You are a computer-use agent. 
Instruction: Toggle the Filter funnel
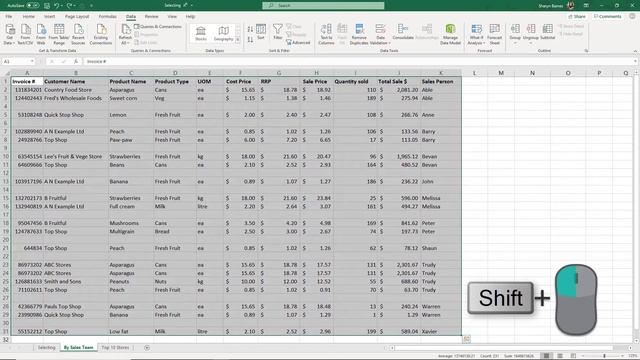click(x=278, y=32)
